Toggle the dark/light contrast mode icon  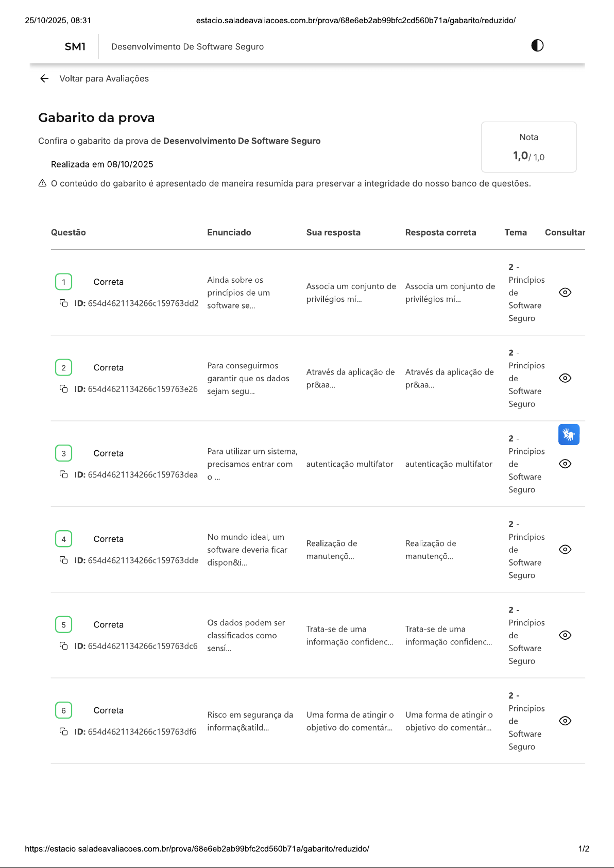tap(537, 45)
